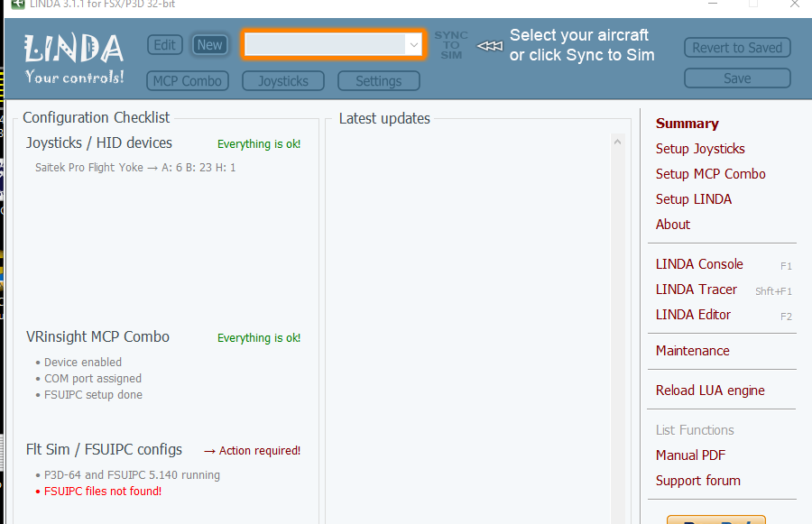Close the LINDA window

(x=794, y=4)
